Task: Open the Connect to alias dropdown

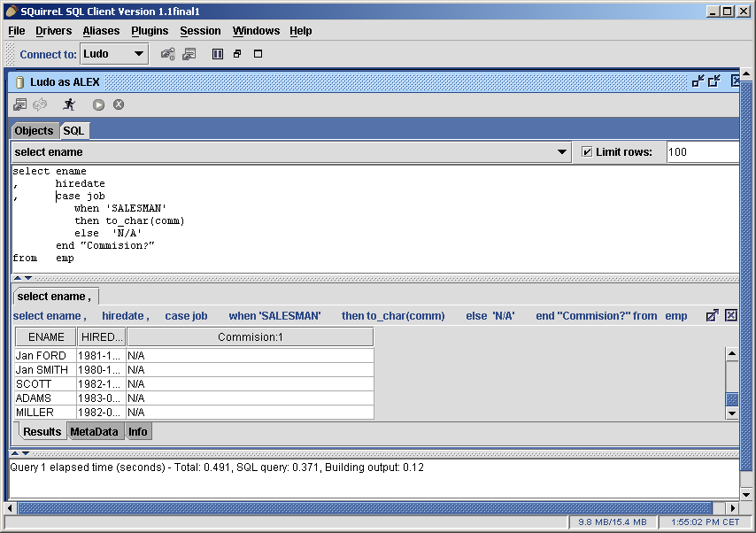Action: [x=138, y=54]
